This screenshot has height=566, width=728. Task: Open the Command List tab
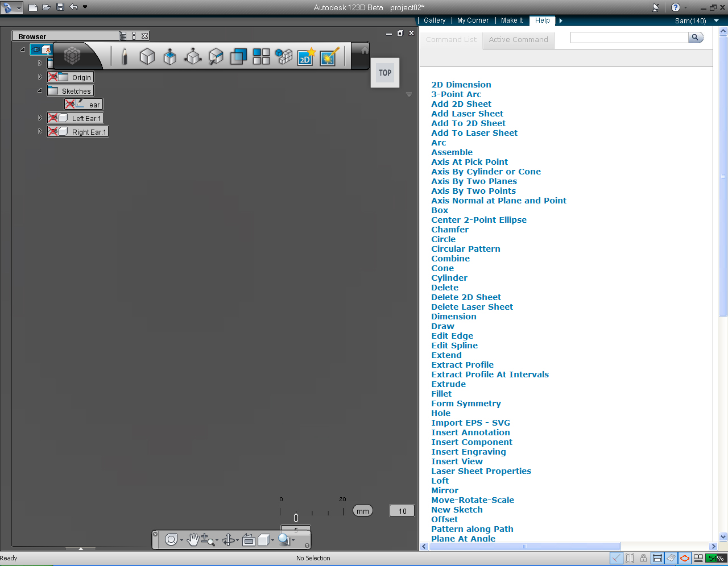(452, 40)
